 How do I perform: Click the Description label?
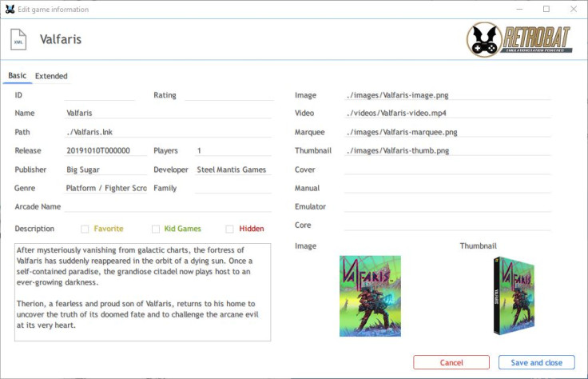34,229
